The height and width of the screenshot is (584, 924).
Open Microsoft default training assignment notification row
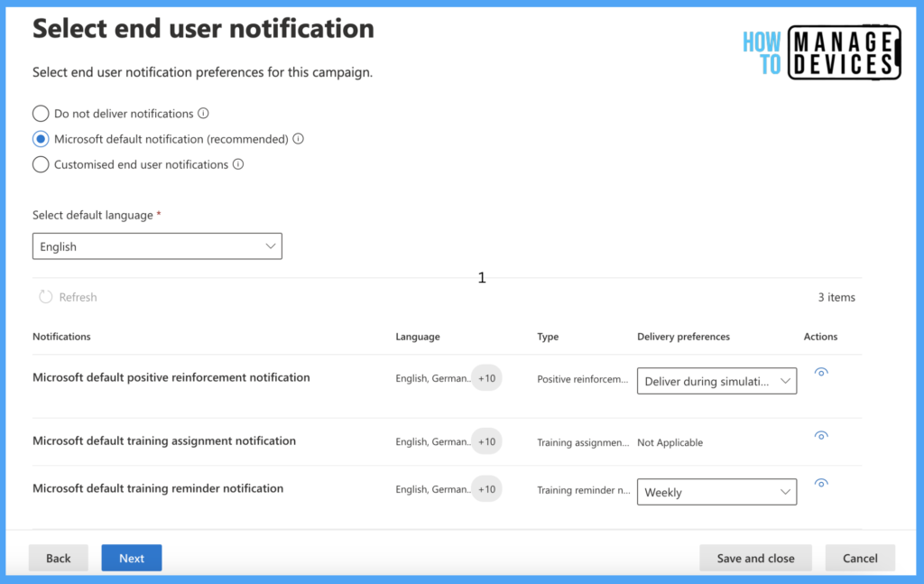click(x=164, y=441)
